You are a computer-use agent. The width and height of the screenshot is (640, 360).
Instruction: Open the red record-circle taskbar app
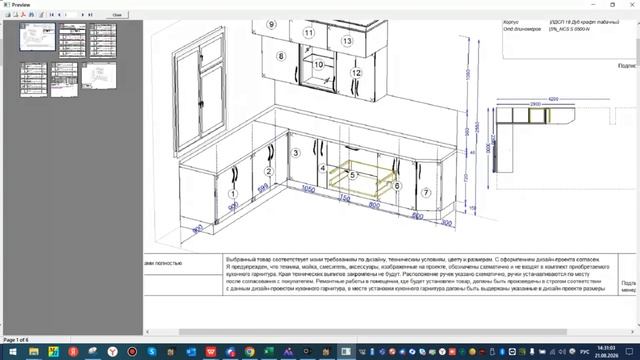click(132, 351)
